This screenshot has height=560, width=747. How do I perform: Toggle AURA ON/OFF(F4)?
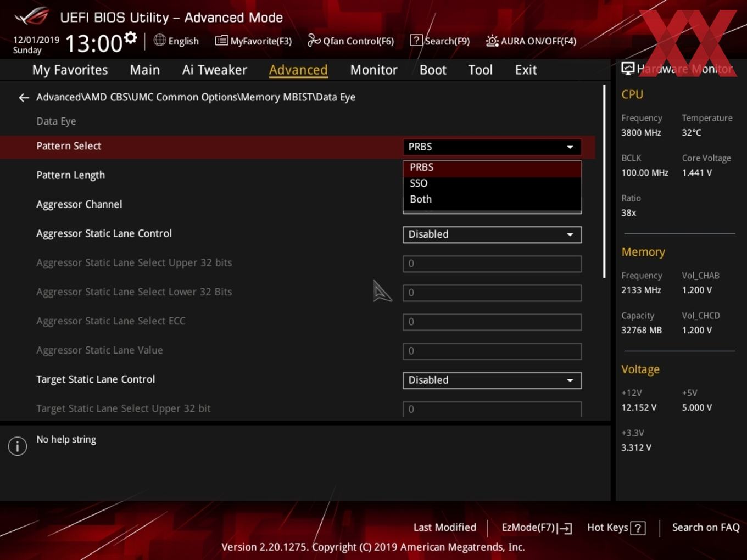click(531, 41)
